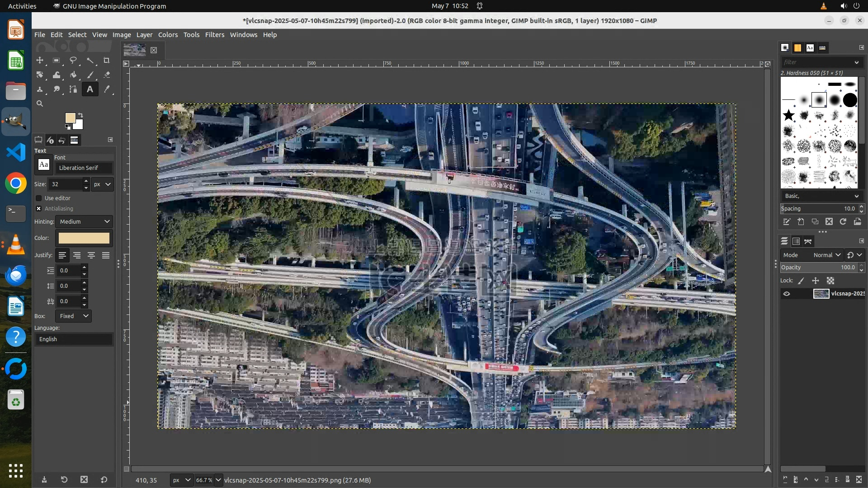
Task: Click the text Color swatch
Action: pyautogui.click(x=84, y=238)
